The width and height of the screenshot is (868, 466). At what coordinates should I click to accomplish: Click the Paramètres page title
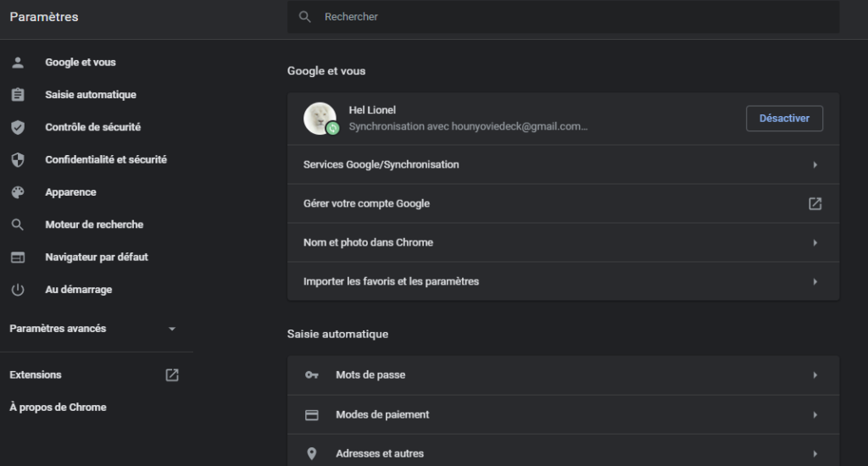point(44,17)
